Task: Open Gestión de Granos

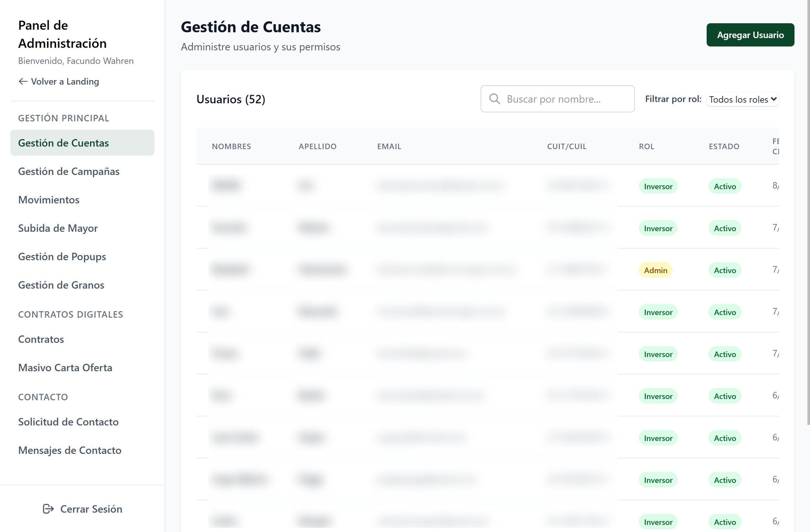Action: [x=61, y=285]
